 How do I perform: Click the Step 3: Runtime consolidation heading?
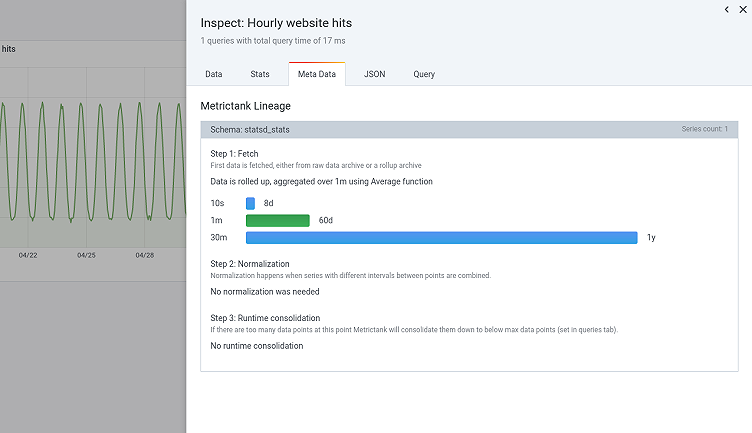(265, 318)
